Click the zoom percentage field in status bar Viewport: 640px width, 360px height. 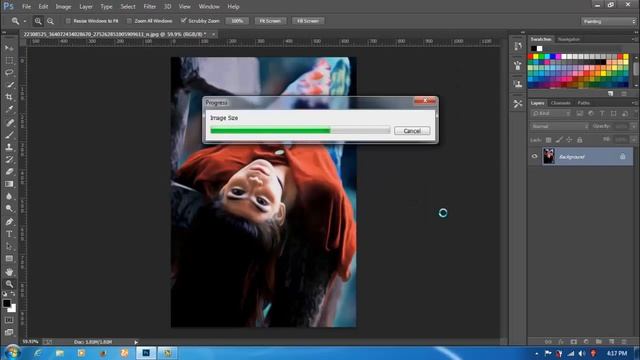coord(30,342)
